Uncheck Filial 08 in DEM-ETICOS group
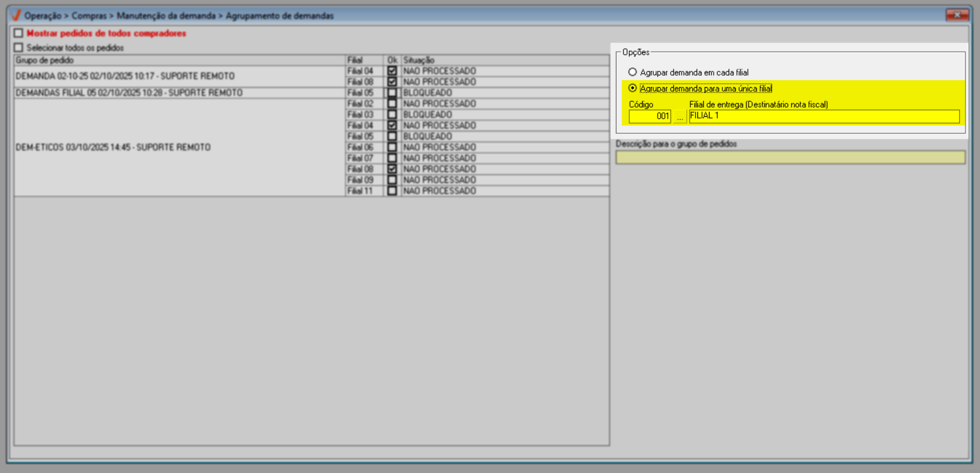Image resolution: width=980 pixels, height=473 pixels. point(392,169)
